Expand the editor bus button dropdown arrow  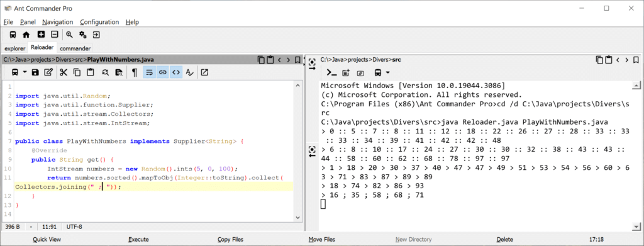pyautogui.click(x=25, y=73)
